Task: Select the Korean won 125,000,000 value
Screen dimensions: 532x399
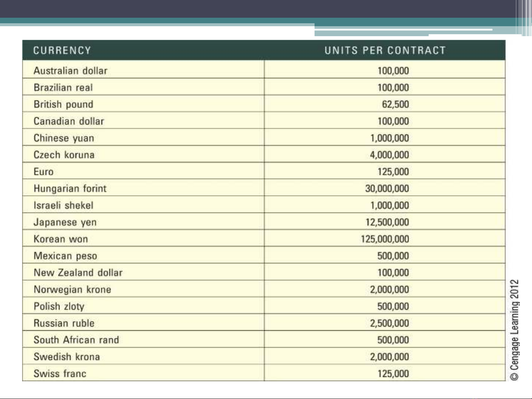Action: click(x=385, y=239)
